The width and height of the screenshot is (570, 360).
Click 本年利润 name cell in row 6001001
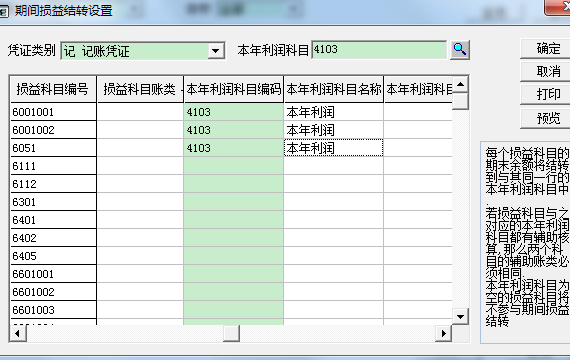334,112
